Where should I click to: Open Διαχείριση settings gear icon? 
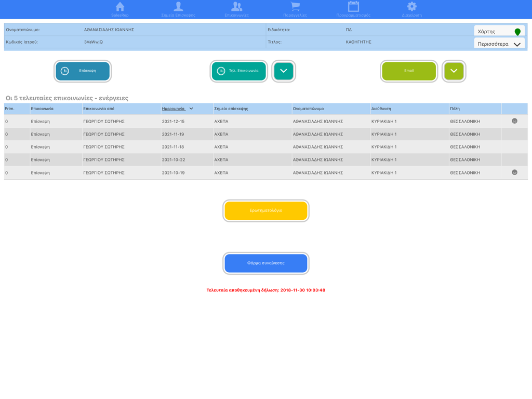coord(412,7)
